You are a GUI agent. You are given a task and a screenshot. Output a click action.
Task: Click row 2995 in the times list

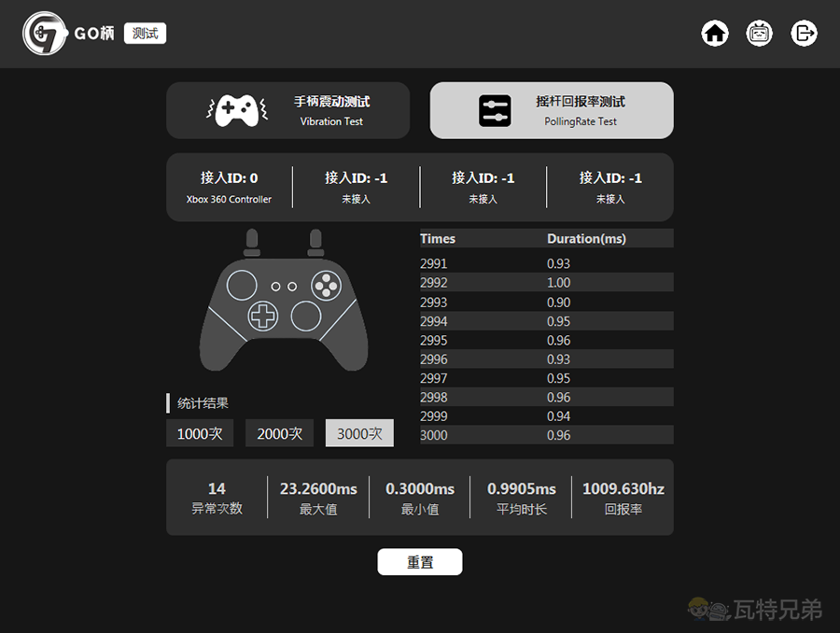[546, 340]
